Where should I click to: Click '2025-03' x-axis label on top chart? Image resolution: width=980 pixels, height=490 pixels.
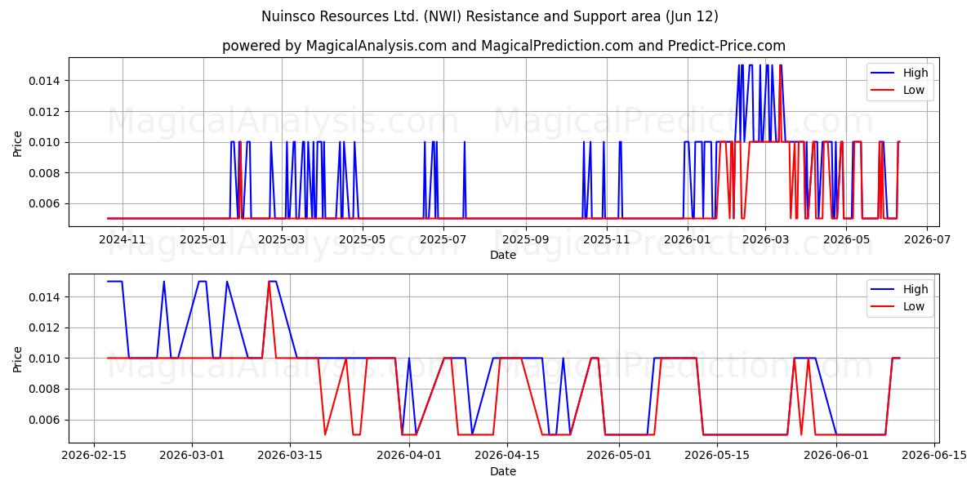[x=282, y=239]
